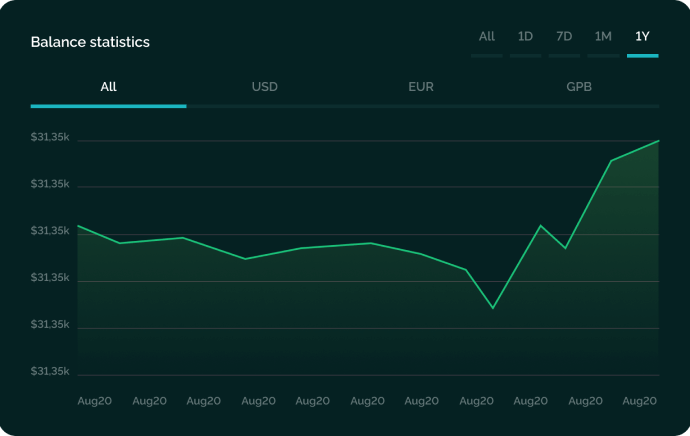Click the lowest dip point on the chart line
Screen dimensions: 690x436
pyautogui.click(x=493, y=308)
